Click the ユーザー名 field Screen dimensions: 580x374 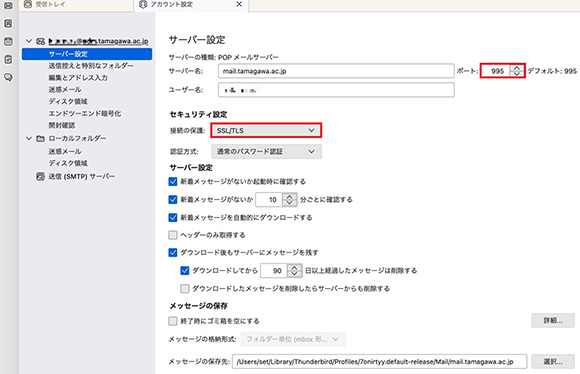tap(336, 90)
